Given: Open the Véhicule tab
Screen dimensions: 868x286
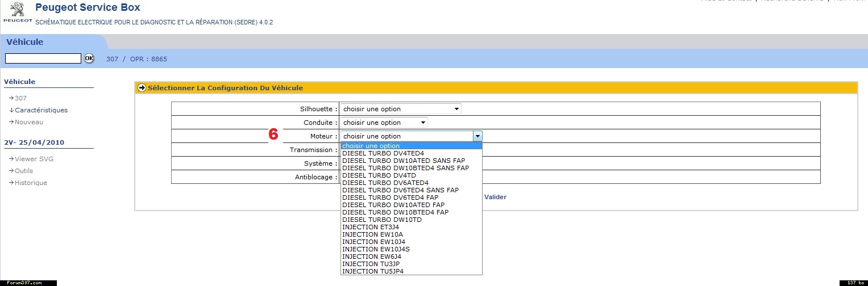Looking at the screenshot, I should pos(25,42).
